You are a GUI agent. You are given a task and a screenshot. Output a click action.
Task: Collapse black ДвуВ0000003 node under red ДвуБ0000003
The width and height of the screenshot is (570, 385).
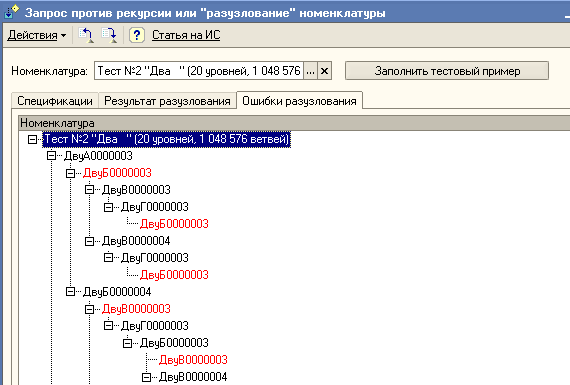[89, 190]
